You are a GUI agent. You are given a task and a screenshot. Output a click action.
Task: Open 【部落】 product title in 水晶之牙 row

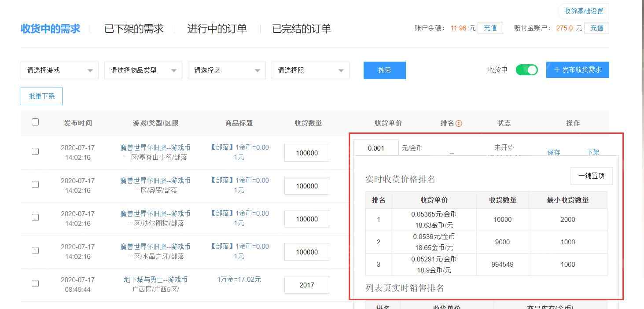(x=239, y=251)
